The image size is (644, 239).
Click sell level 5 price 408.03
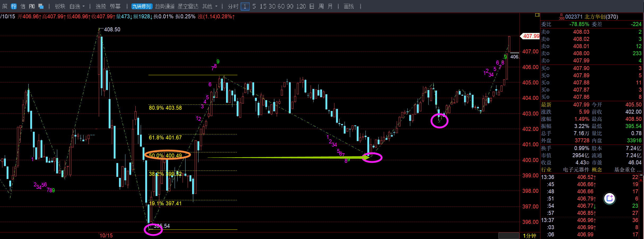[x=581, y=32]
